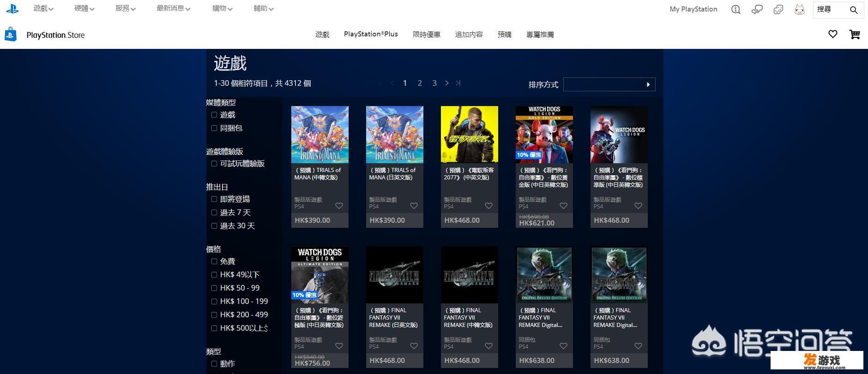Image resolution: width=868 pixels, height=374 pixels.
Task: Check the 遊戲 media type checkbox
Action: [214, 115]
